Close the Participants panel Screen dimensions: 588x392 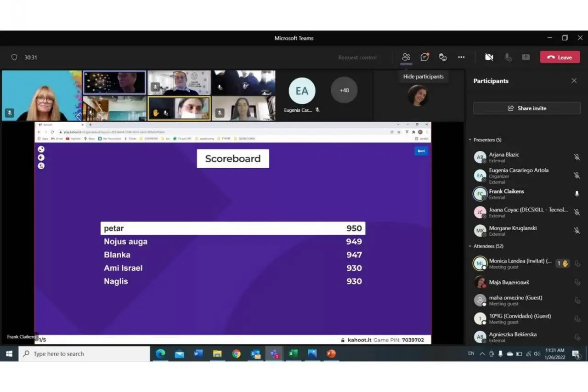(574, 80)
